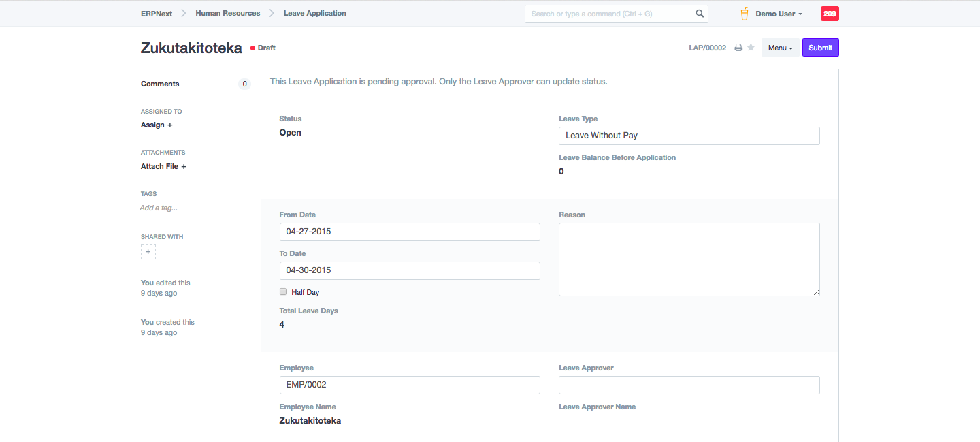Expand the Demo User dropdown
The height and width of the screenshot is (442, 980).
[x=779, y=14]
